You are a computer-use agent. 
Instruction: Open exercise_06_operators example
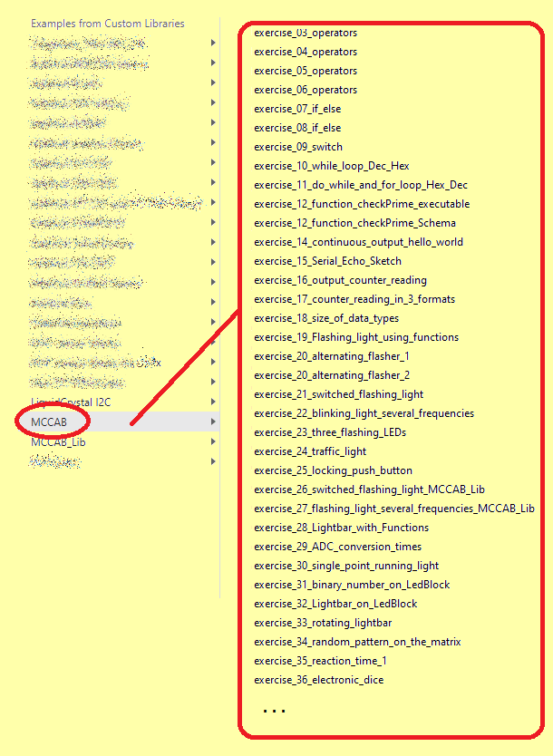(x=306, y=90)
